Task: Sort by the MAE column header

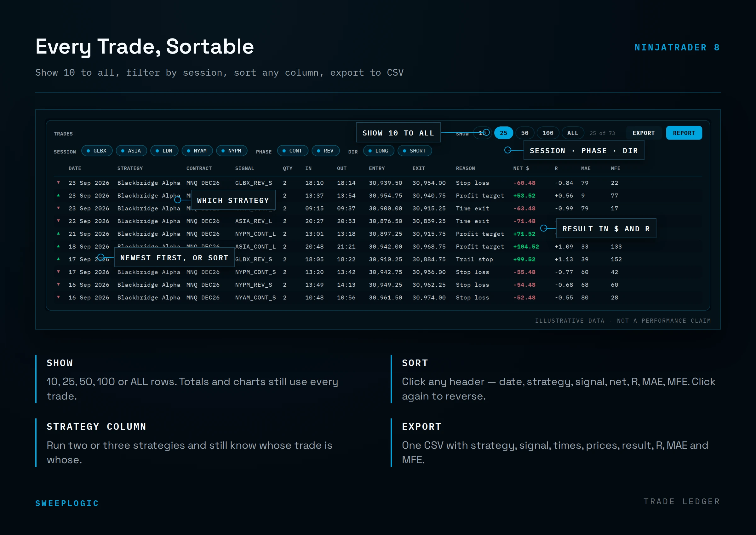Action: coord(586,168)
